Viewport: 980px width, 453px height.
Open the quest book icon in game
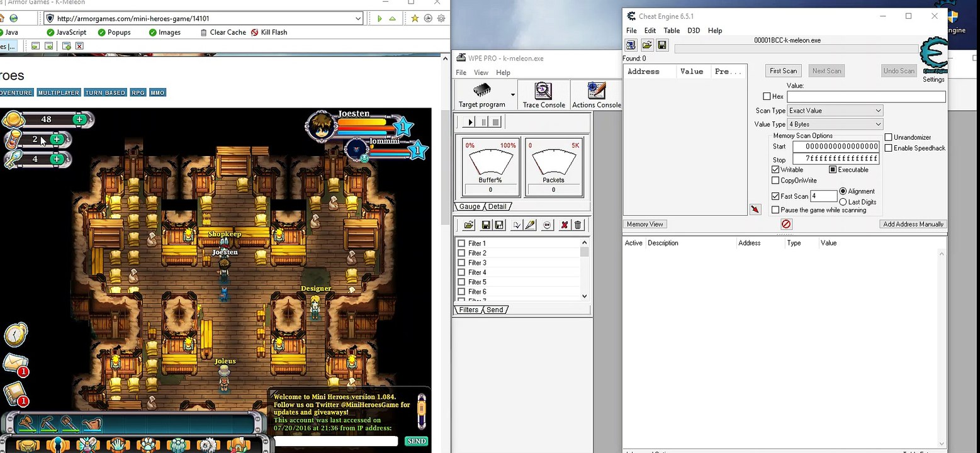[15, 394]
